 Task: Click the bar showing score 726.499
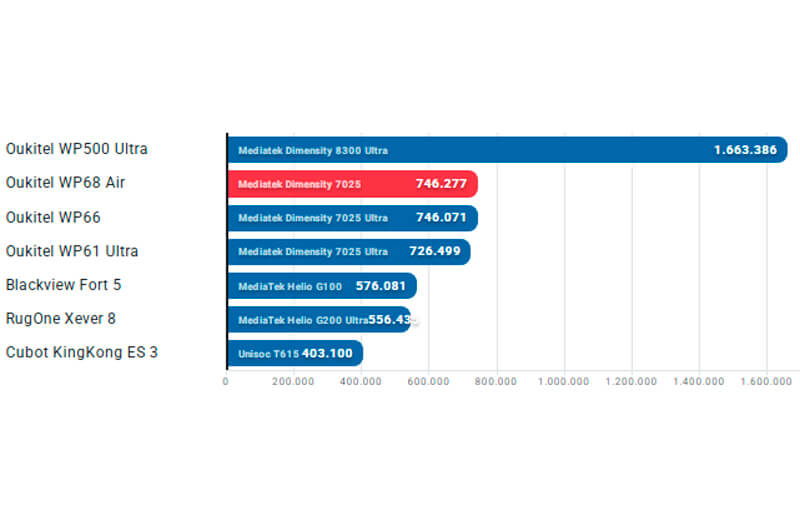(349, 252)
